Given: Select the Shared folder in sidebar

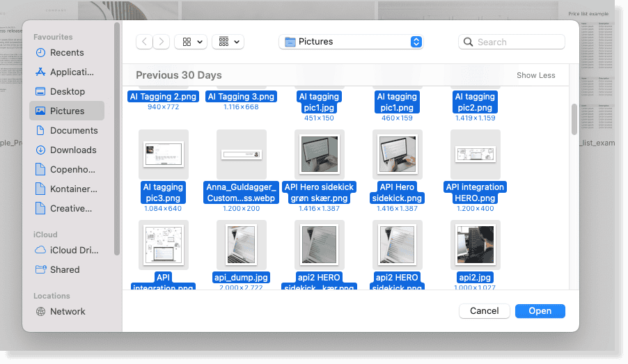Looking at the screenshot, I should 65,269.
